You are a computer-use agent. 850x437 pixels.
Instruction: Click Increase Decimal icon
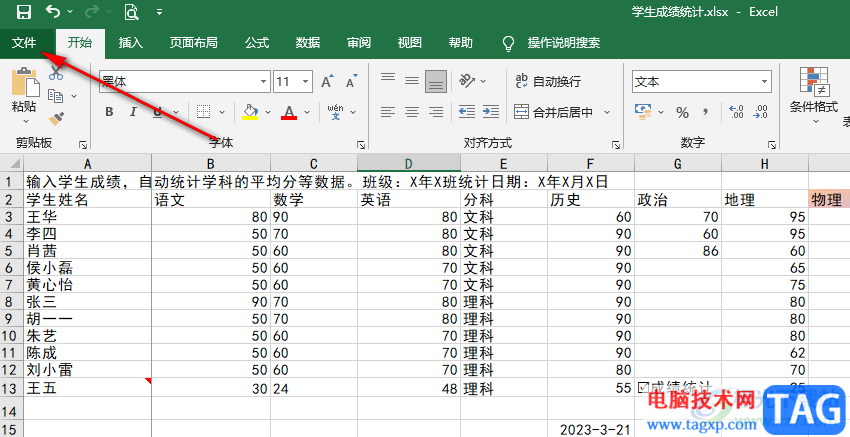pos(736,112)
